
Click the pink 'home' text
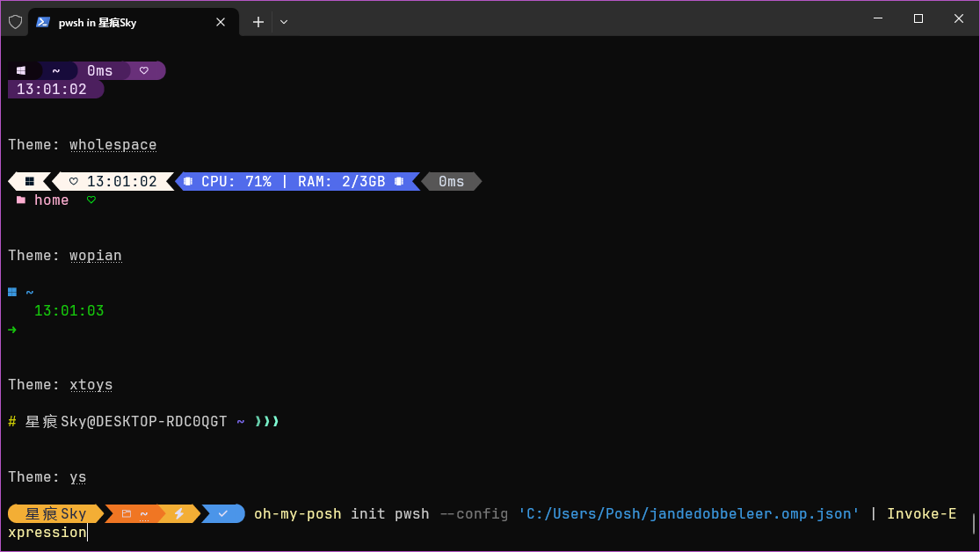pyautogui.click(x=51, y=200)
